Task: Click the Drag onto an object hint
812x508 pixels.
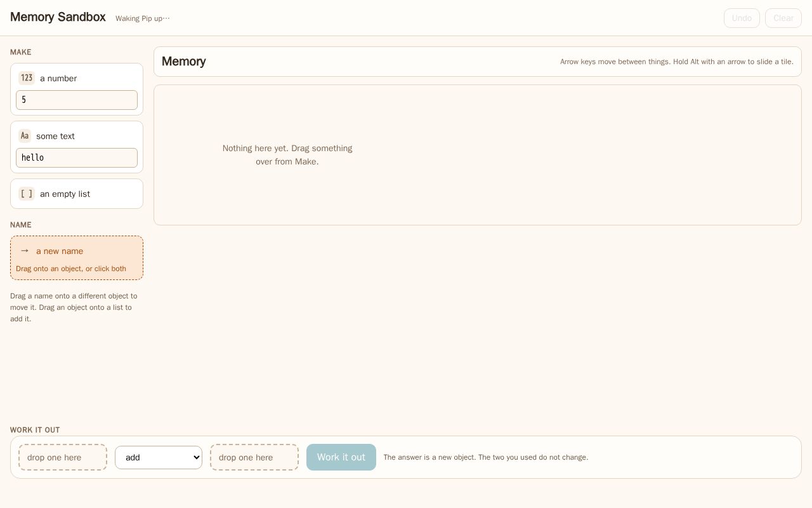Action: (71, 269)
